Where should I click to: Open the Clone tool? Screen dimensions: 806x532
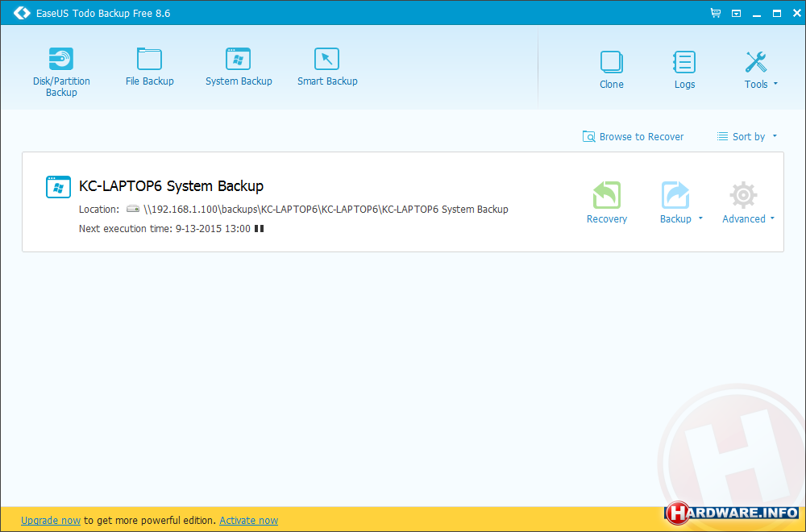[x=612, y=70]
